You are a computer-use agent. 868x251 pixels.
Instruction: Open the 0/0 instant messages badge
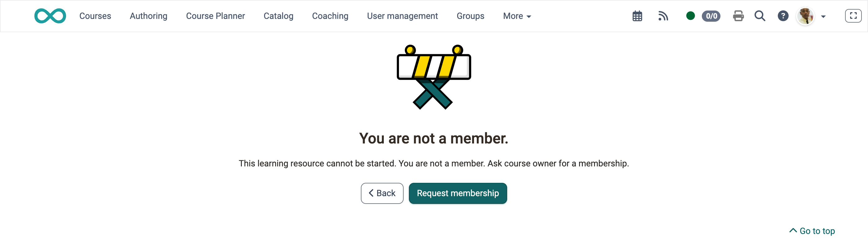(x=711, y=16)
